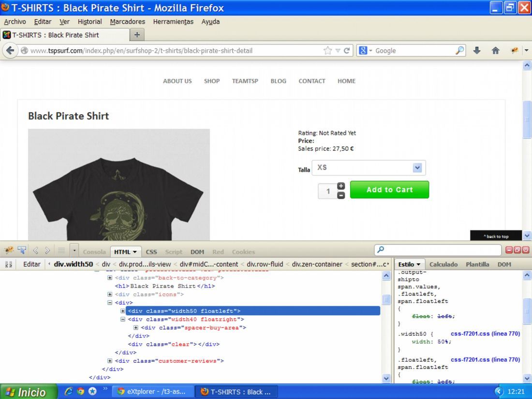Open the Talla size dropdown
This screenshot has width=532, height=399.
417,168
